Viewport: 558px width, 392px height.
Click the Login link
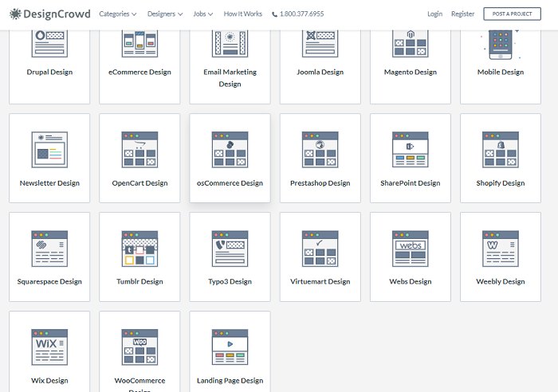click(x=435, y=14)
